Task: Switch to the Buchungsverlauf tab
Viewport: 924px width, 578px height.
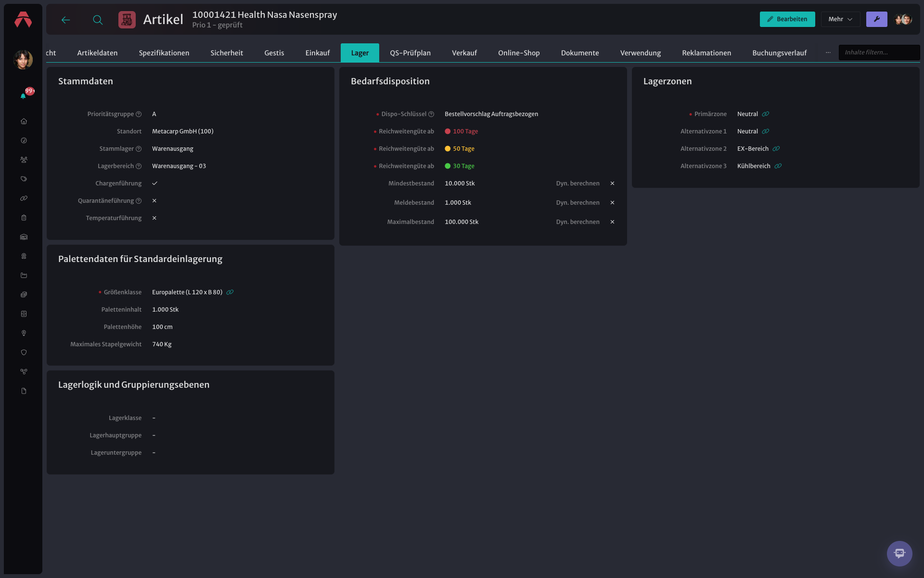Action: point(779,53)
